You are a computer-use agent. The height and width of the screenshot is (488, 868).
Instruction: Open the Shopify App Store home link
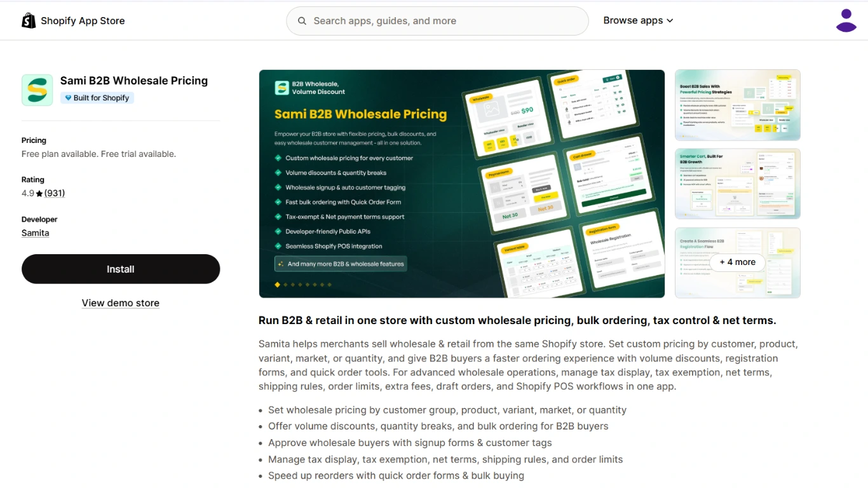tap(73, 20)
